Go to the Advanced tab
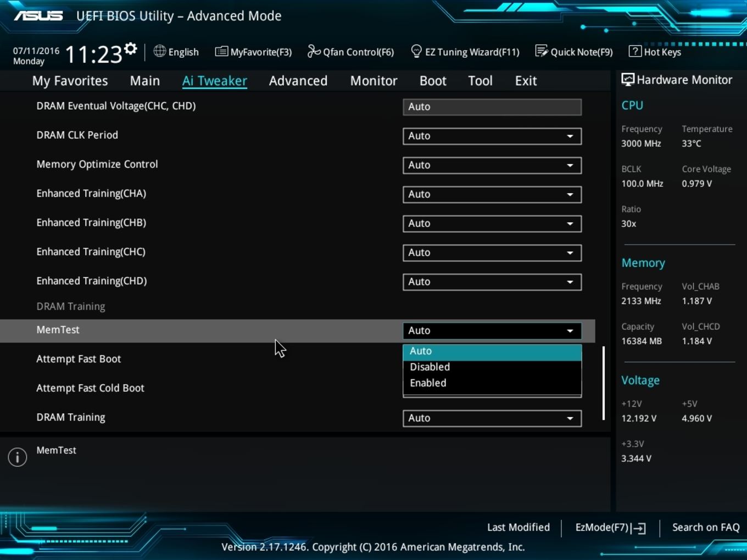 298,81
